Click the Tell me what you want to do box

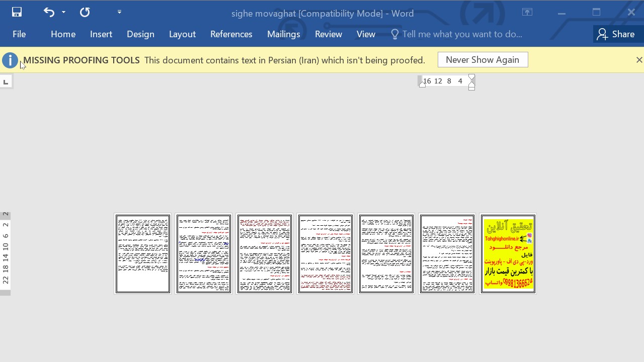pyautogui.click(x=462, y=34)
